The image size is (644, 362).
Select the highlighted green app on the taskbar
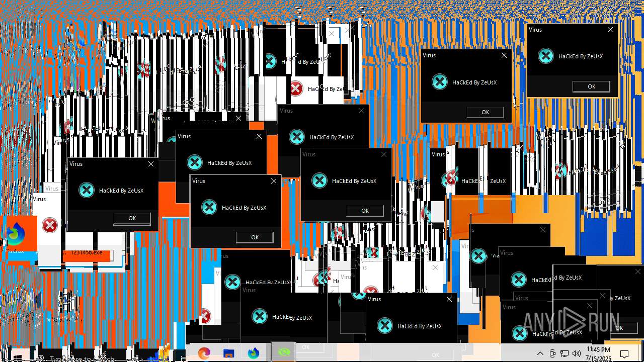(284, 352)
